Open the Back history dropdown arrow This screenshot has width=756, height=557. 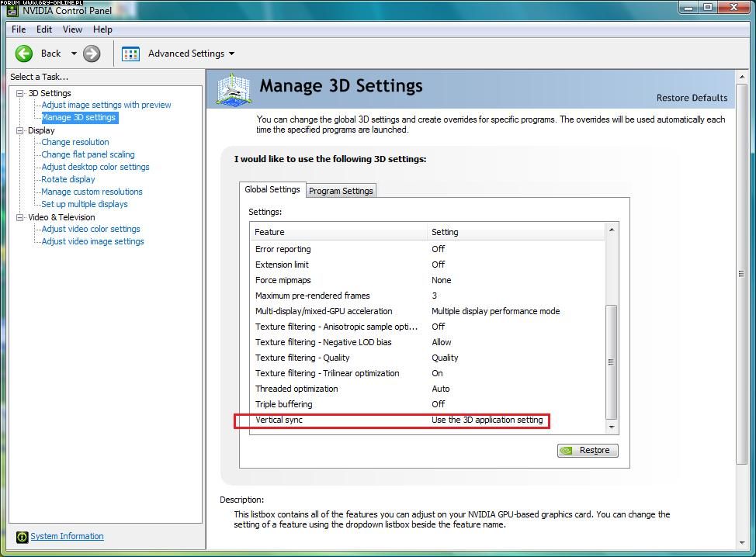[74, 54]
